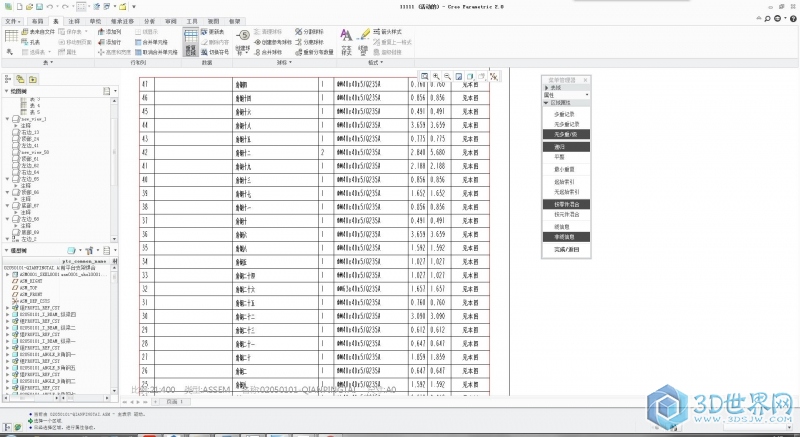Select 按元件混合 in menu manager
Screen dimensions: 800x437
click(566, 215)
